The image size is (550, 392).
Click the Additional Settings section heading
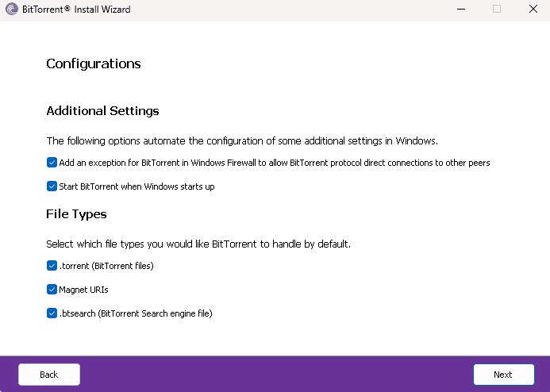click(102, 110)
